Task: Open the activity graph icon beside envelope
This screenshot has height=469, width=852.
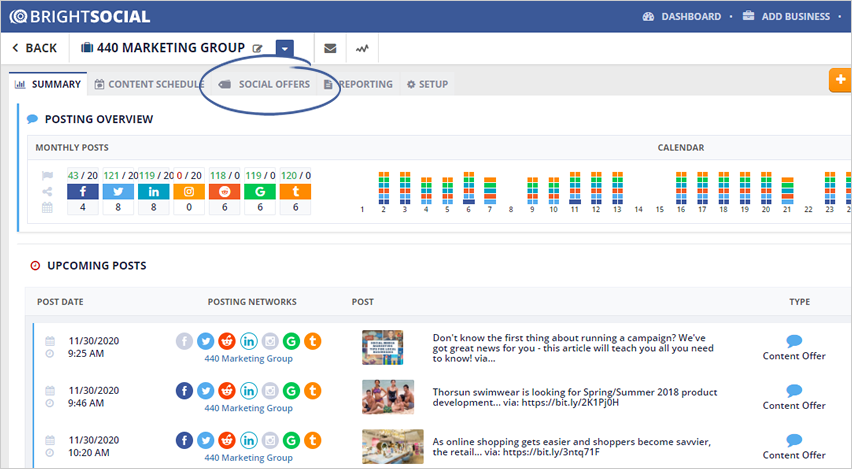Action: [361, 48]
